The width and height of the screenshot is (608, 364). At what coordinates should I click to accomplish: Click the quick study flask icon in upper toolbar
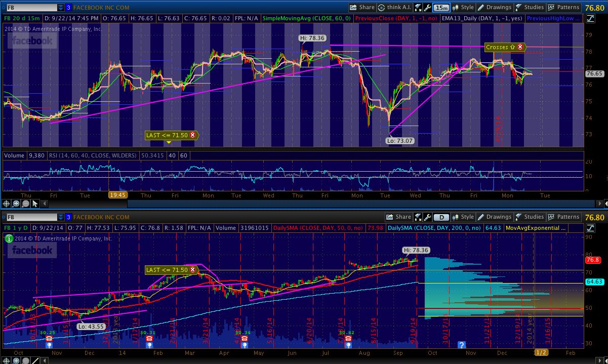point(418,8)
